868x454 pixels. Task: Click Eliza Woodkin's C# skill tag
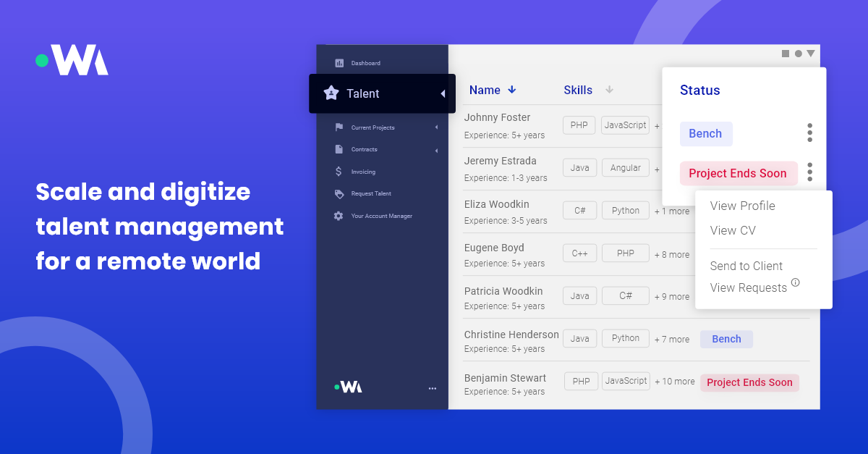(x=580, y=211)
